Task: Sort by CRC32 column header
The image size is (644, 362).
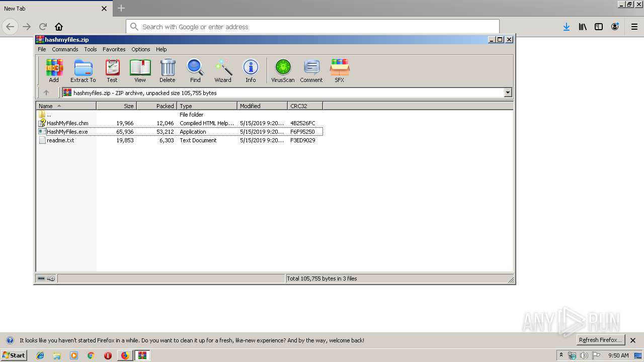Action: point(305,106)
